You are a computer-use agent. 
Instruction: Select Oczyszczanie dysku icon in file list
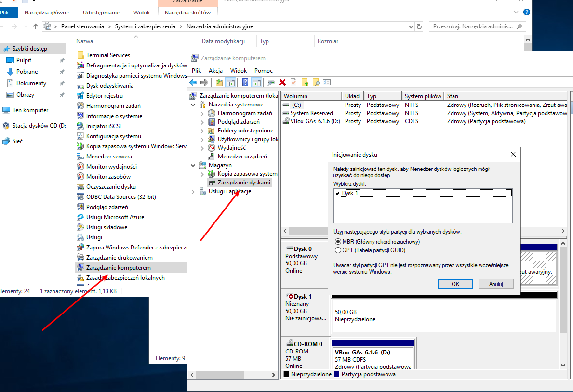coord(80,187)
